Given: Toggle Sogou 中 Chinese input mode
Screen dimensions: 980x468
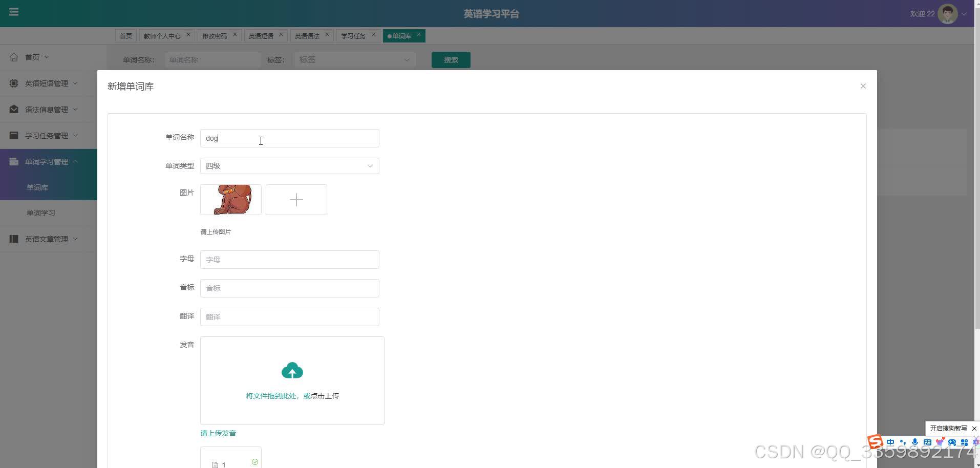Looking at the screenshot, I should (x=890, y=442).
